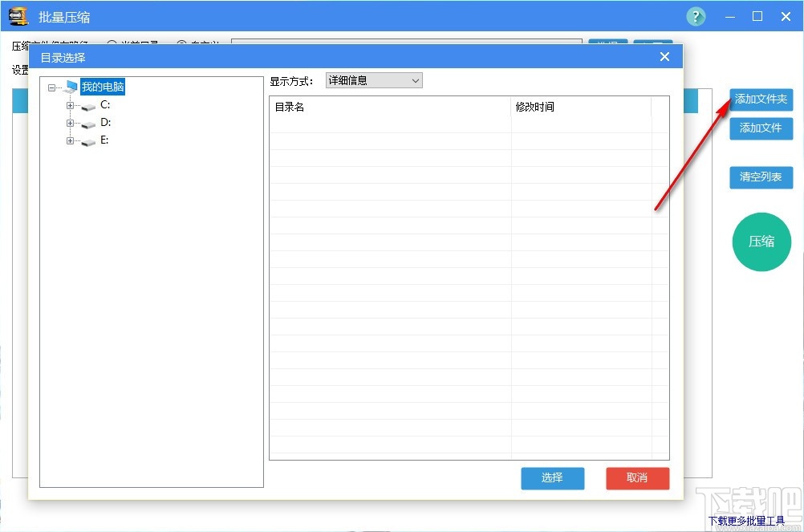Click the 批量压缩 logo icon in the title bar
The image size is (804, 532).
(x=17, y=16)
